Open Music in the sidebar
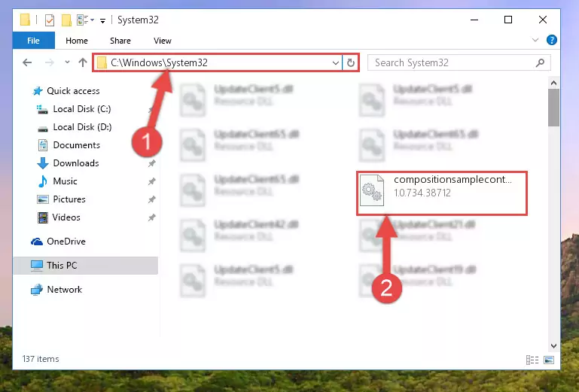Screen dimensions: 579x392 (65, 181)
